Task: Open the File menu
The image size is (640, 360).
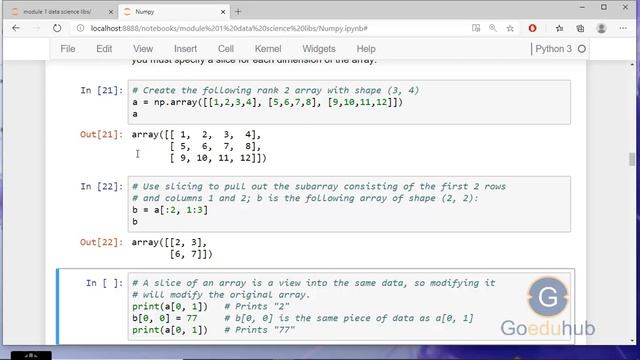Action: click(68, 49)
